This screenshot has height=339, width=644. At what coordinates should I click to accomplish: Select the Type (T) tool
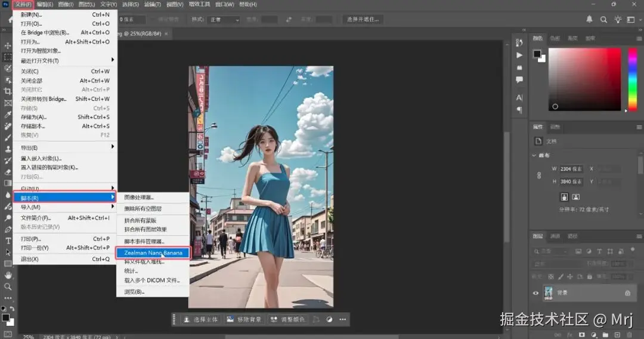tap(8, 241)
